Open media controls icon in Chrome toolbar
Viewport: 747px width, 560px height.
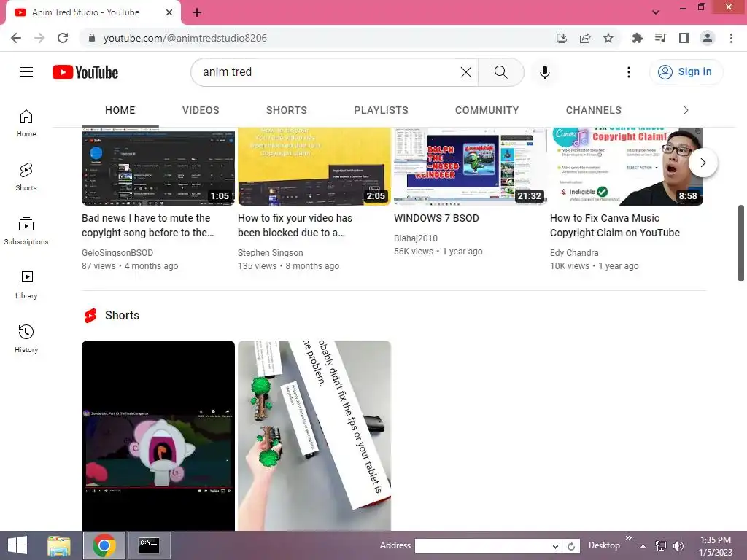tap(660, 38)
